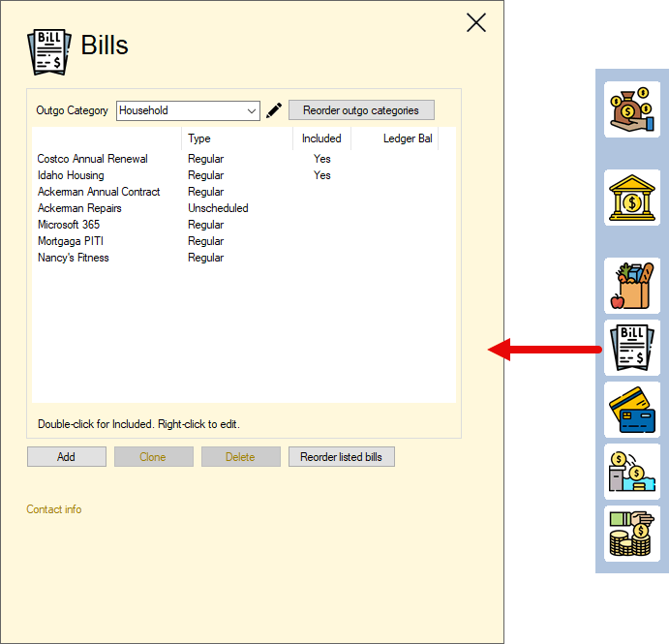
Task: Click the Yes value for Costco Annual Renewal
Action: (x=322, y=159)
